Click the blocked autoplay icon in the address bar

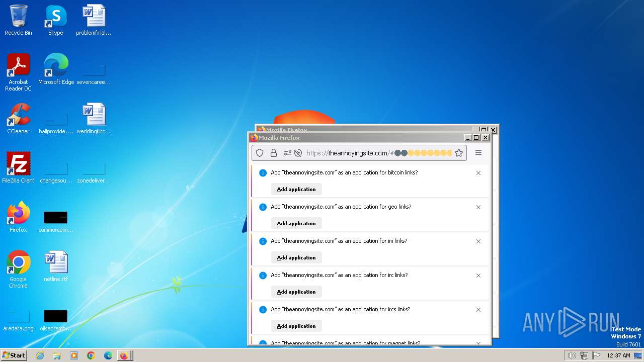pyautogui.click(x=298, y=153)
